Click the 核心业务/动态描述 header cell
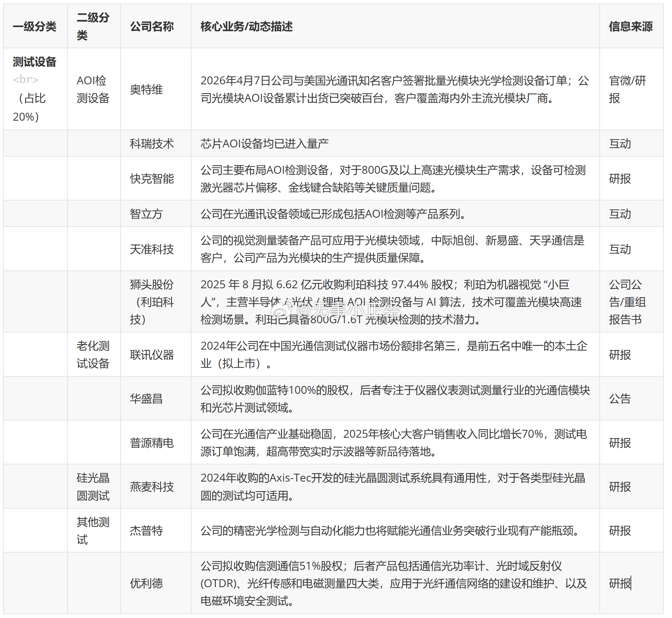Image resolution: width=672 pixels, height=618 pixels. pos(246,26)
